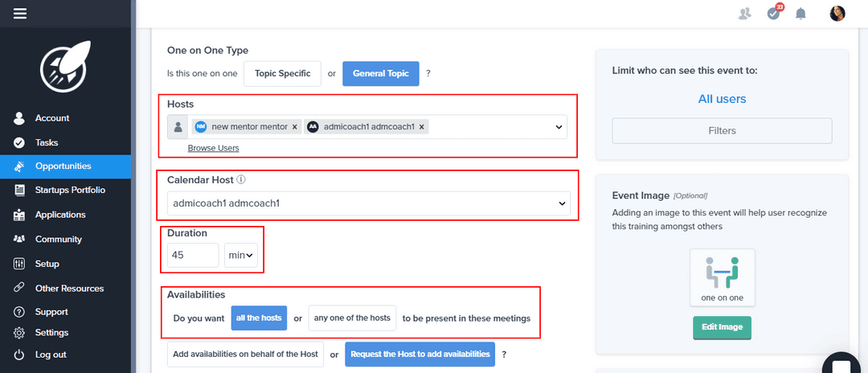Viewport: 868px width, 373px height.
Task: Open the duration unit min dropdown
Action: tap(240, 256)
